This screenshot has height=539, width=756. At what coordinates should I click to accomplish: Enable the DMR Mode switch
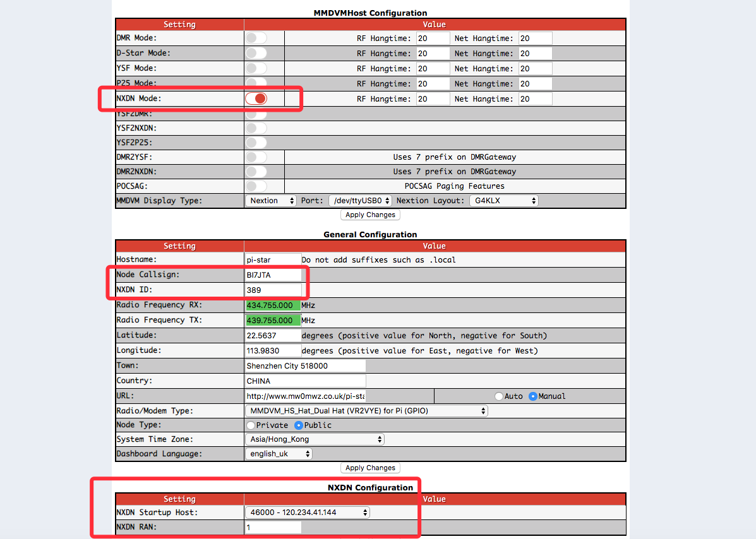pos(256,38)
